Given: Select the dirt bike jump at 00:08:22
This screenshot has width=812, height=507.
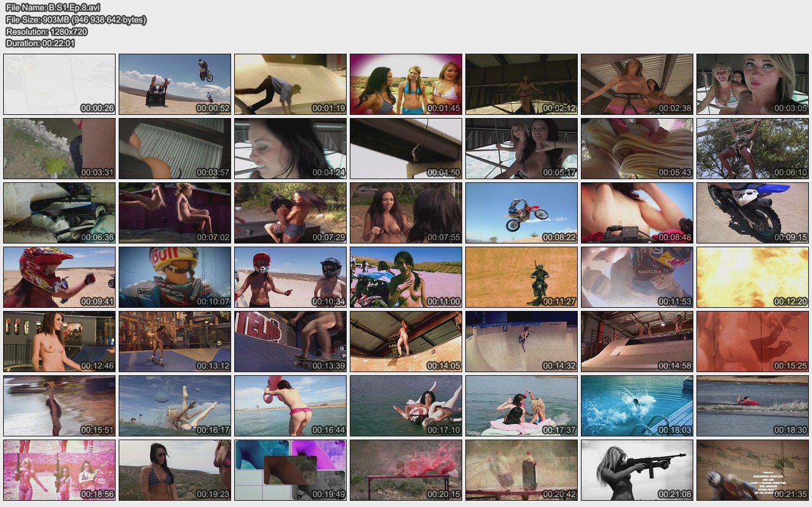Looking at the screenshot, I should click(x=522, y=212).
